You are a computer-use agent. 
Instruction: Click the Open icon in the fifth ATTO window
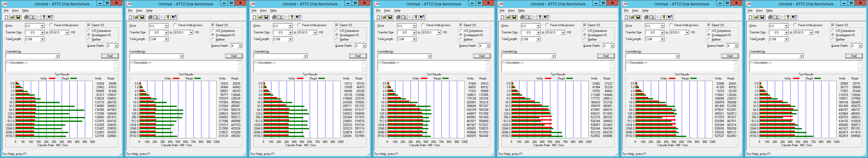[508, 17]
